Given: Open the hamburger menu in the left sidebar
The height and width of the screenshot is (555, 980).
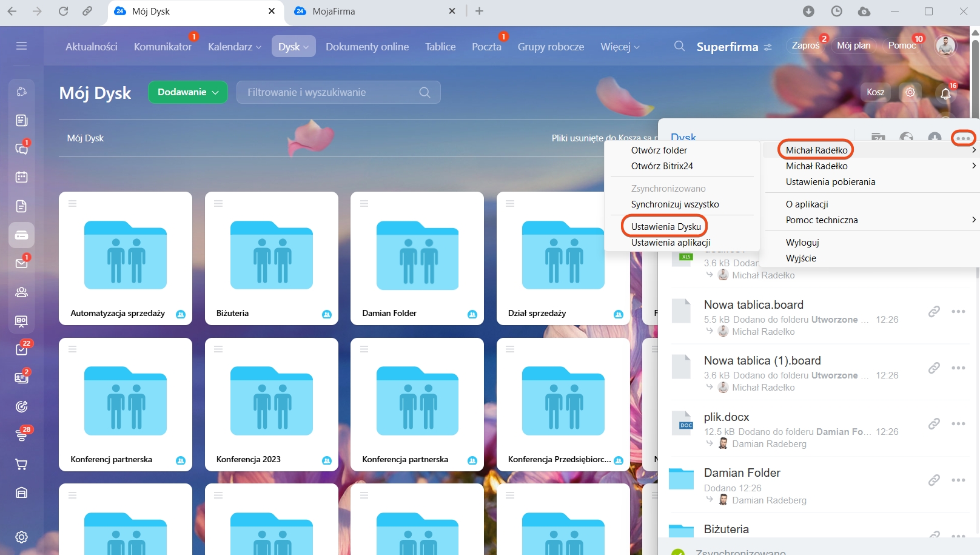Looking at the screenshot, I should click(x=21, y=46).
